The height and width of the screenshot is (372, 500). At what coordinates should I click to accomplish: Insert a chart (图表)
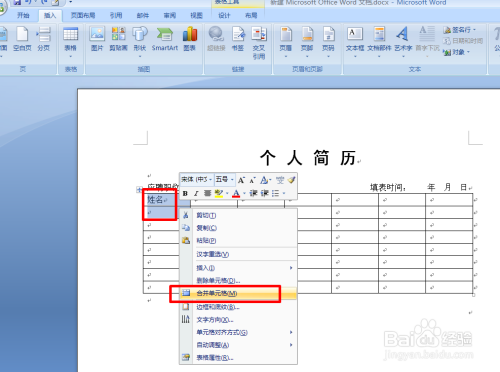190,39
